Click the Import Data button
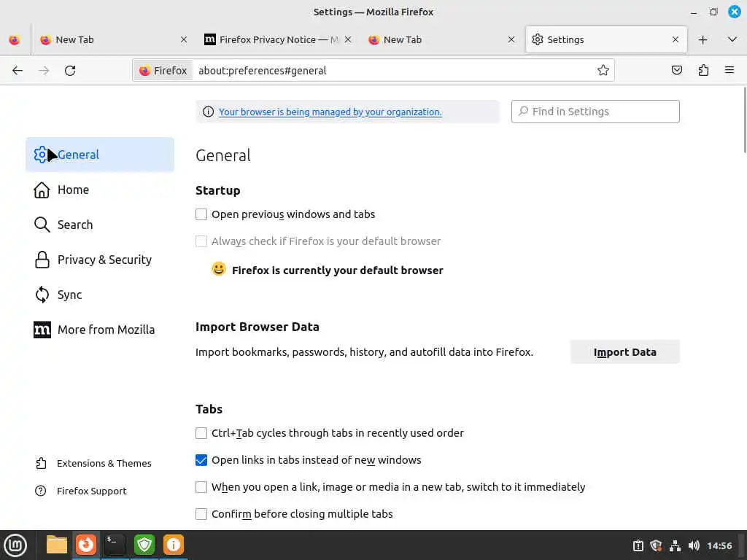 coord(624,352)
